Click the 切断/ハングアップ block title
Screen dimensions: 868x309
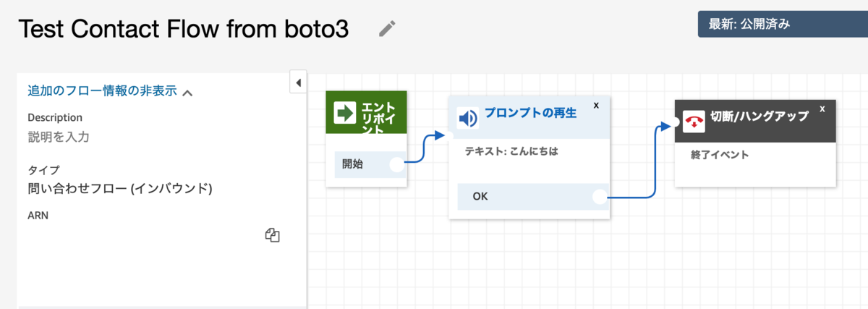click(x=759, y=117)
